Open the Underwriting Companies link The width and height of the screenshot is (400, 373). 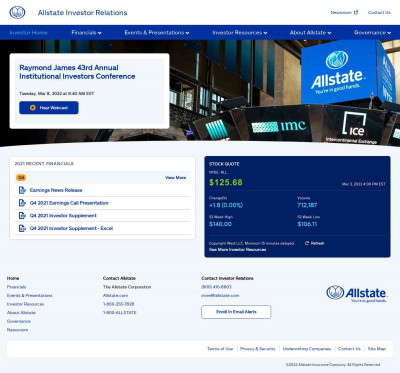307,349
